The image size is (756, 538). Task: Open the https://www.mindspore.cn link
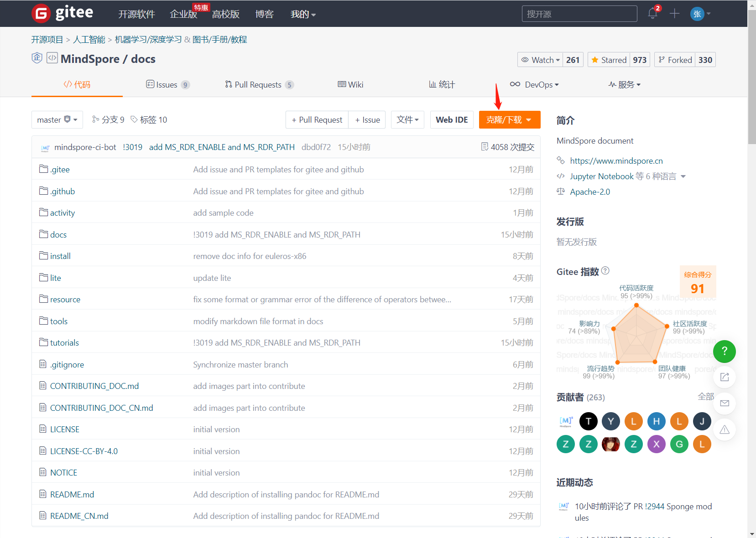(616, 160)
